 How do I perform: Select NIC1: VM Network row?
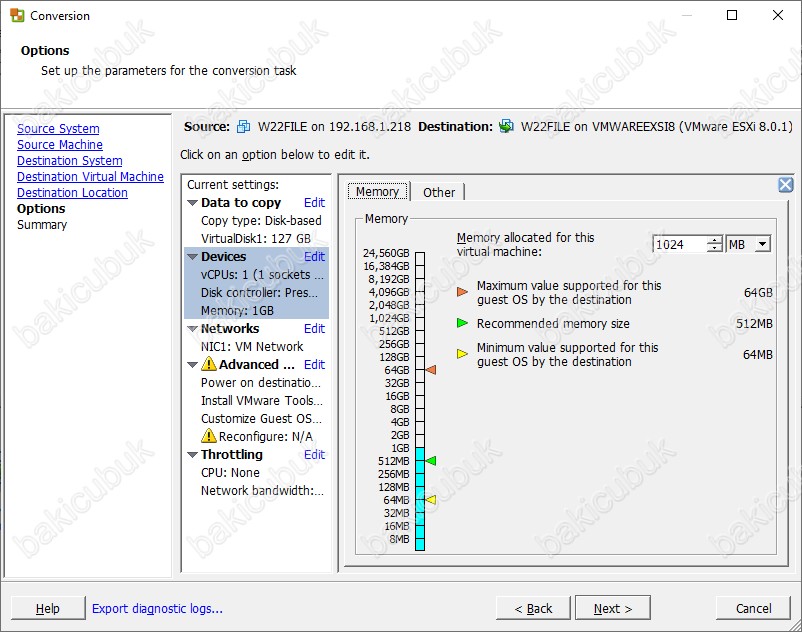click(256, 347)
